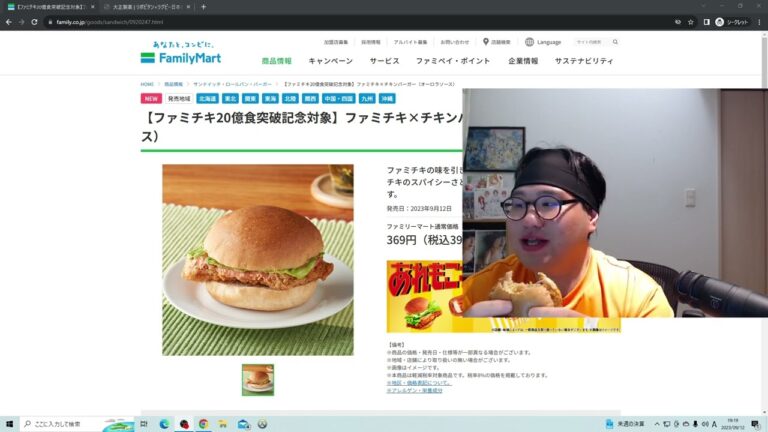Click the main burger product image
Image resolution: width=768 pixels, height=432 pixels.
(x=258, y=260)
